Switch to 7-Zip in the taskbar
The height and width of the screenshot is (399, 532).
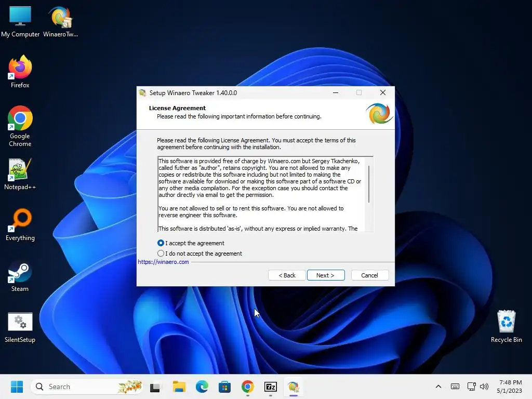270,387
